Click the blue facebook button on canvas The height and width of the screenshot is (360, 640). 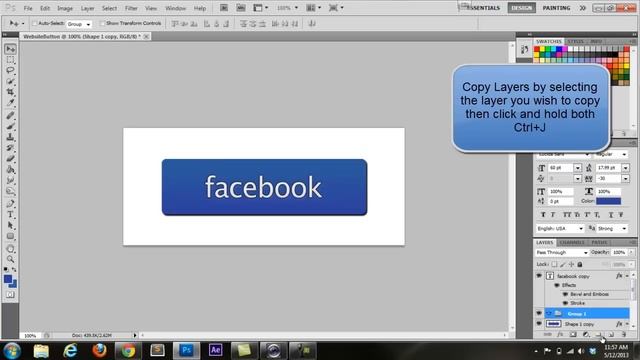pos(264,187)
